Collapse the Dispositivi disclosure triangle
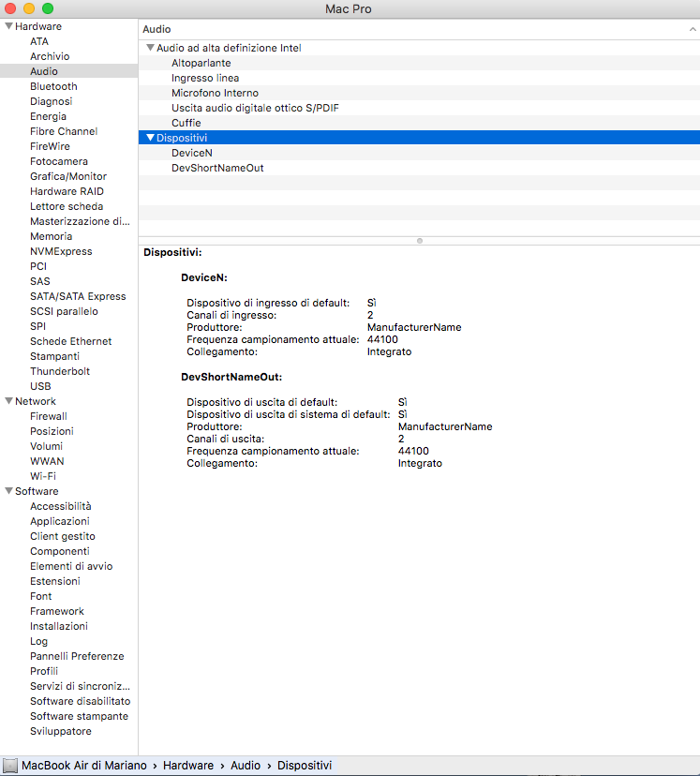This screenshot has height=776, width=700. click(x=150, y=138)
